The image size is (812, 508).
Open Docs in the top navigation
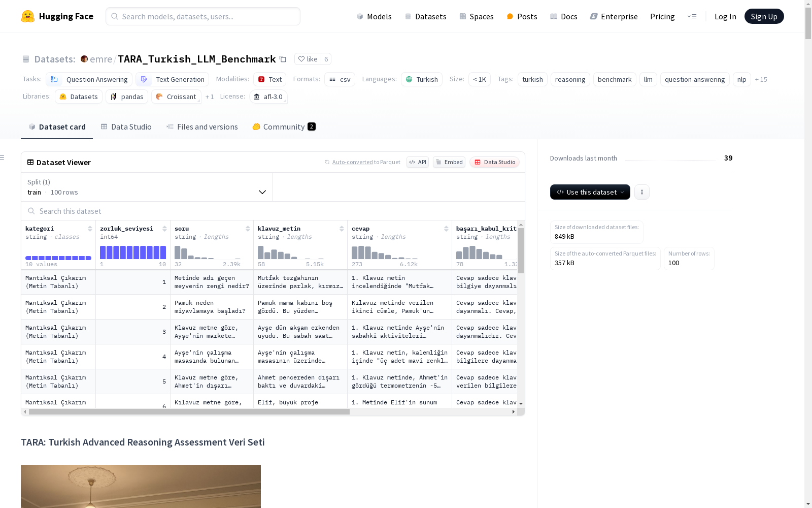click(563, 16)
